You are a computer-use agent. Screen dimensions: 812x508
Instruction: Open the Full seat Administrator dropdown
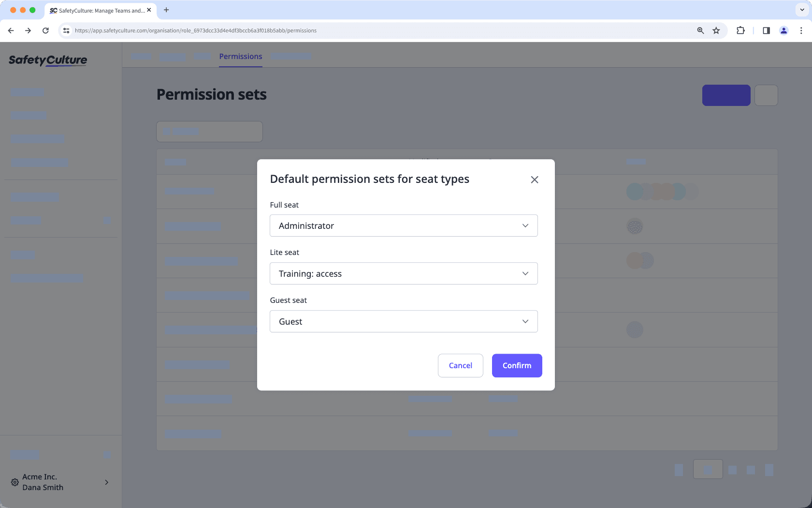[x=404, y=225]
